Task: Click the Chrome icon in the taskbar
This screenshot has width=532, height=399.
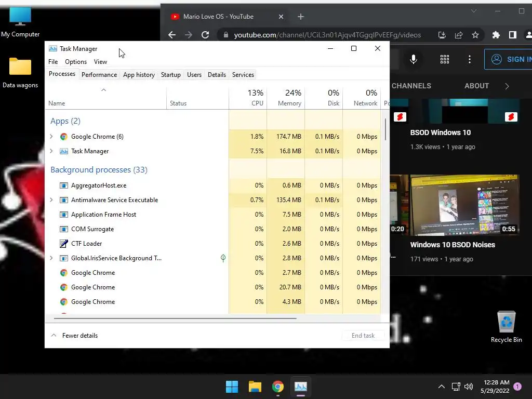Action: tap(278, 387)
